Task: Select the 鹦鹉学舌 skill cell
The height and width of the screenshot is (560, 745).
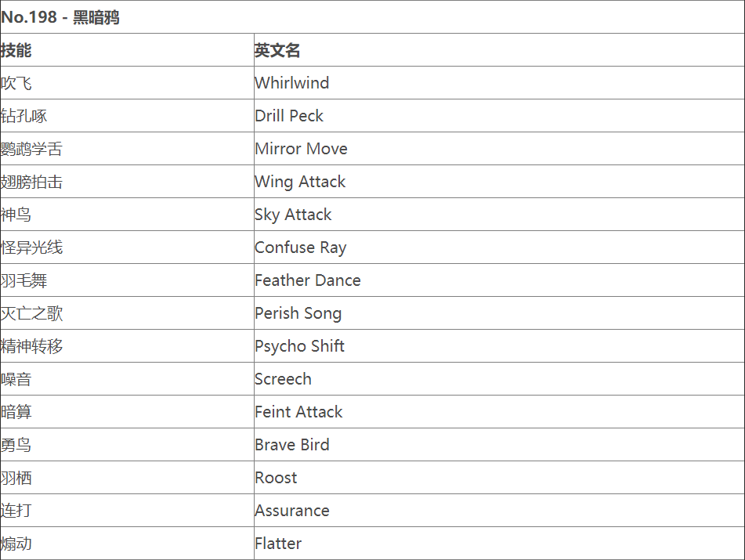Action: [x=32, y=149]
